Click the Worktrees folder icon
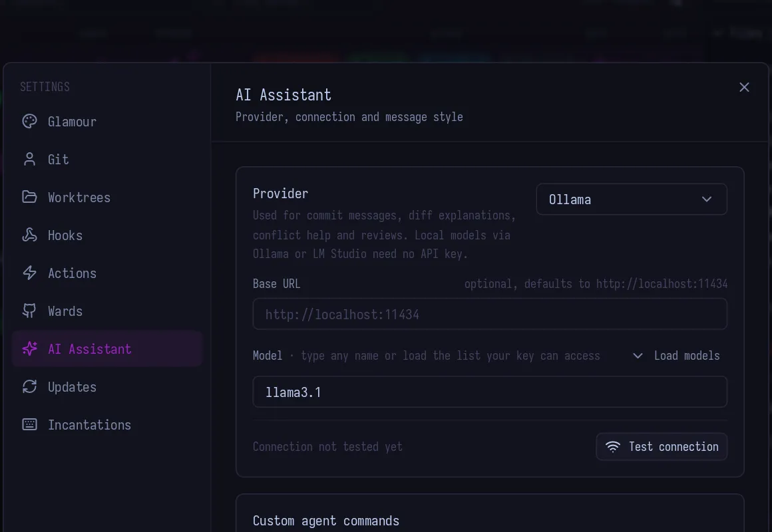 [29, 197]
